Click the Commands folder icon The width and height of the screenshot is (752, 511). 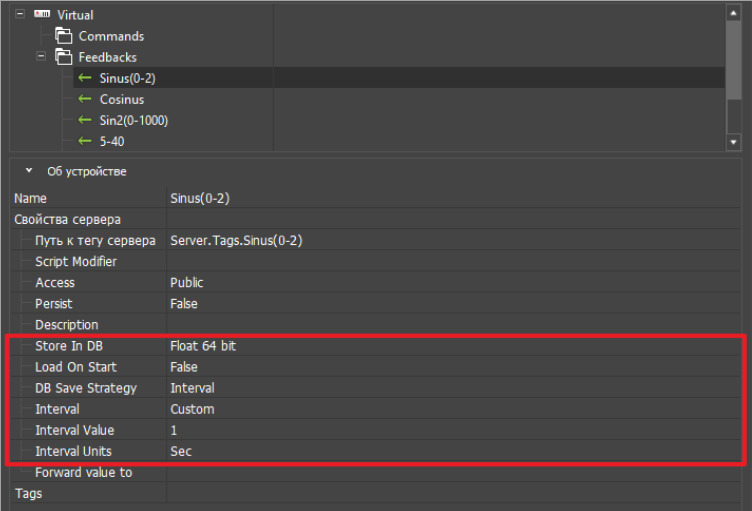point(63,36)
